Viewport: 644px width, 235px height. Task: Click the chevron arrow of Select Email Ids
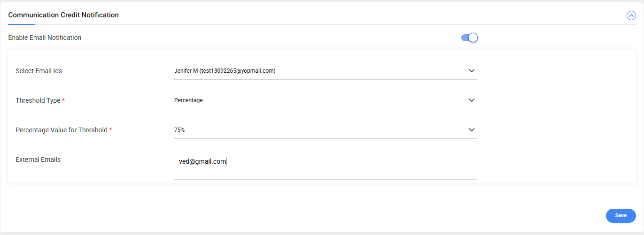pos(472,71)
